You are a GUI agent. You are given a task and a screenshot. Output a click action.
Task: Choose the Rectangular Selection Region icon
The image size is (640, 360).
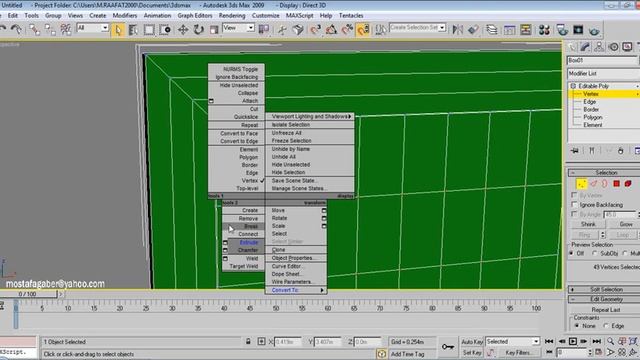[x=149, y=30]
